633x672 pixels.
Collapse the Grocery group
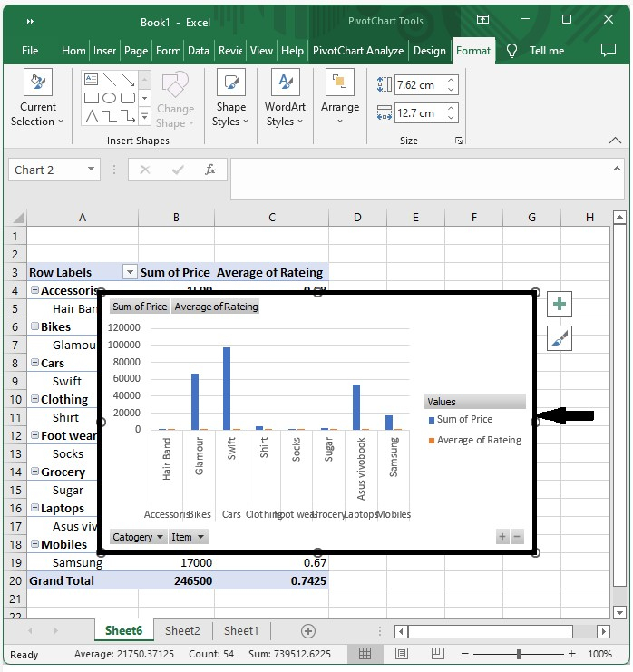pyautogui.click(x=34, y=472)
